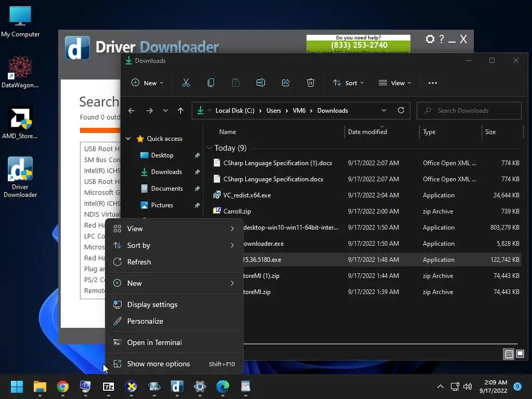The image size is (532, 399).
Task: Select Desktop in Quick access
Action: [x=162, y=155]
